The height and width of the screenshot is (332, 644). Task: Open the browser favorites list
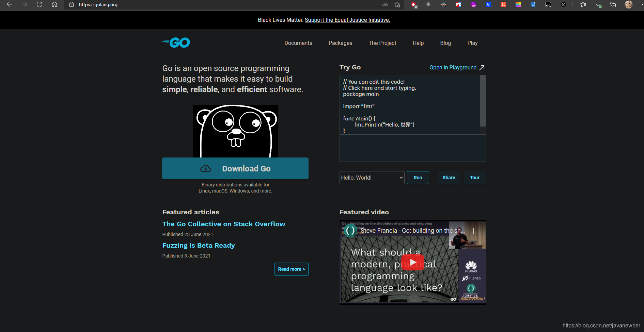click(x=583, y=4)
